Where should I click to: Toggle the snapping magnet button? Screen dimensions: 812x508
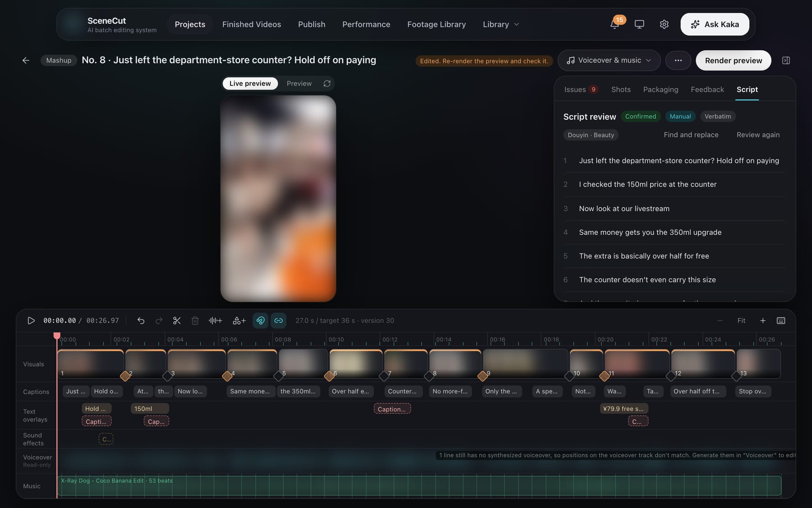click(260, 321)
